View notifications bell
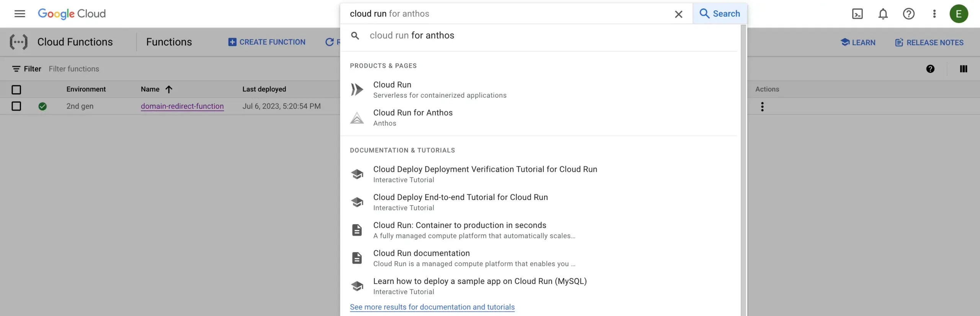This screenshot has height=316, width=980. pyautogui.click(x=883, y=13)
